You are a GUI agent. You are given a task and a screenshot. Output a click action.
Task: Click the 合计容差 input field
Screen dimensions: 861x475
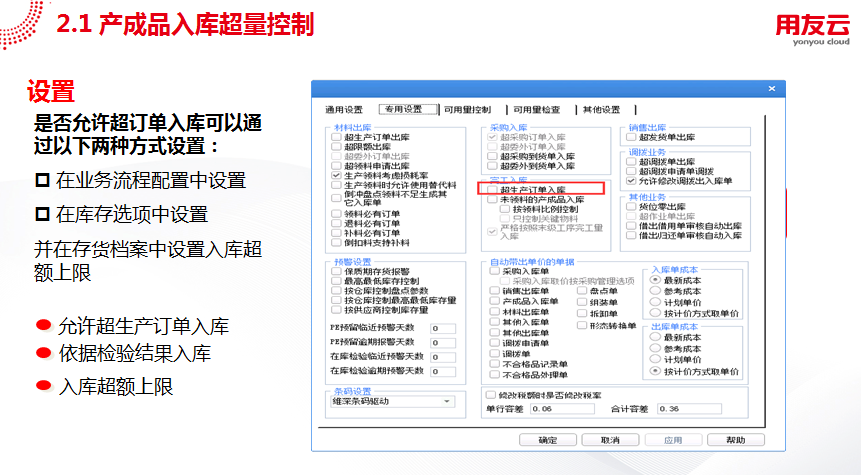pyautogui.click(x=689, y=409)
